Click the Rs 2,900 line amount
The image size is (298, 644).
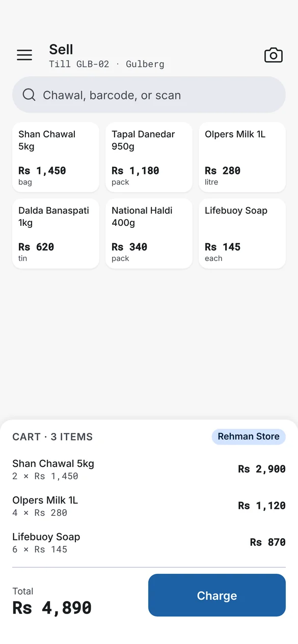262,469
